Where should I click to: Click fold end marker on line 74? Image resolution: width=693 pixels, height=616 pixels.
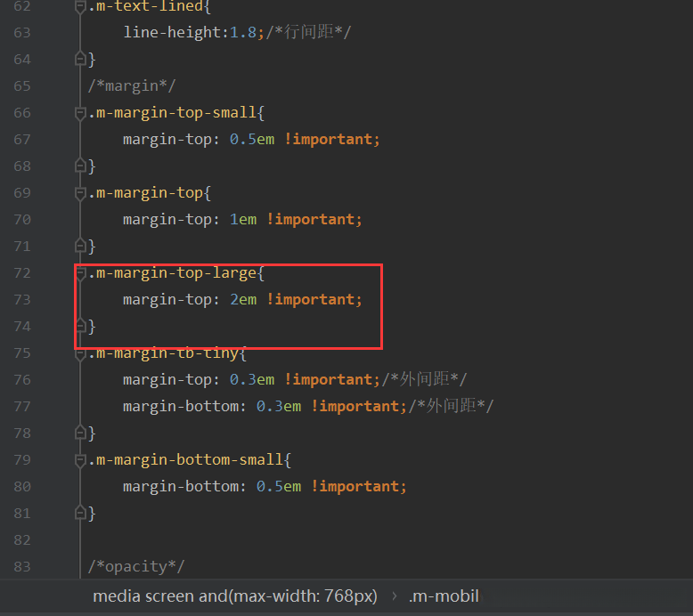tap(80, 326)
